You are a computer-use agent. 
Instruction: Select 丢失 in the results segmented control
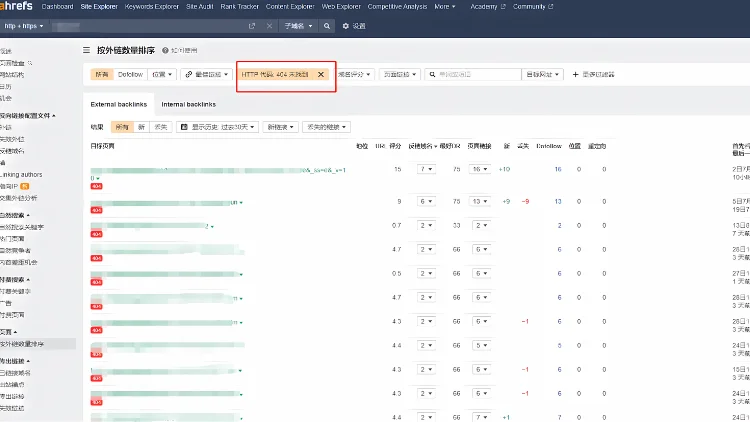point(161,127)
